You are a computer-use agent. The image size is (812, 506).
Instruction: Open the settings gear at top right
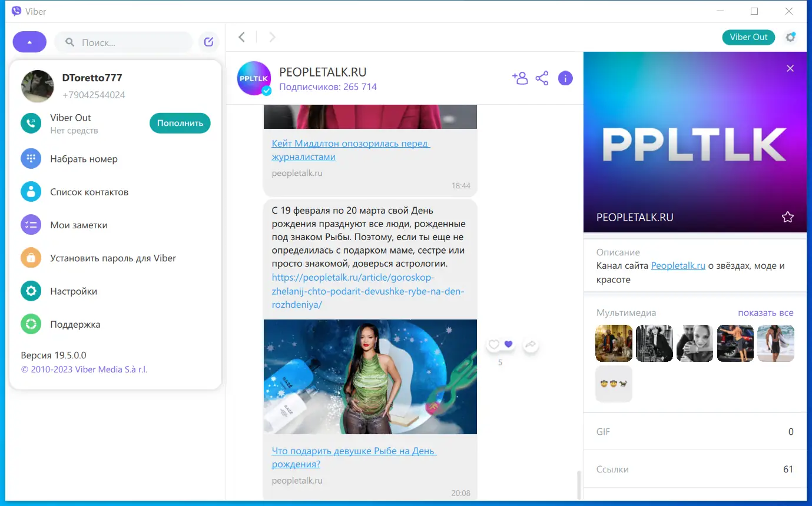click(790, 37)
